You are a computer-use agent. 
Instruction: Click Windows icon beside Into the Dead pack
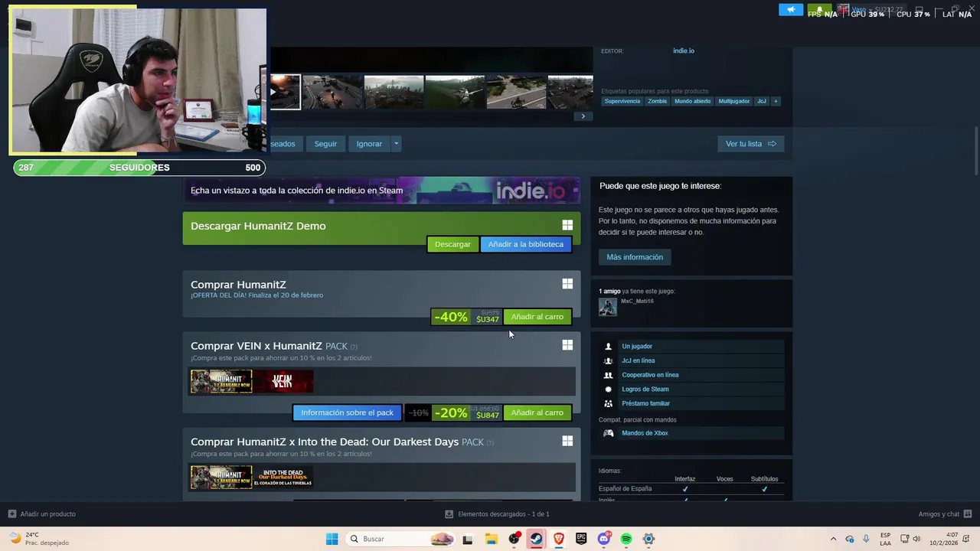pos(567,441)
